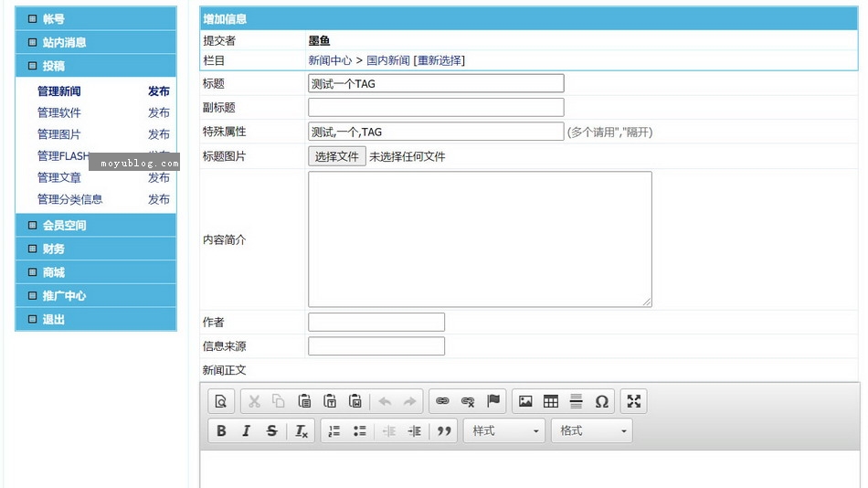Viewport: 868px width, 488px height.
Task: Insert an image via the editor toolbar
Action: 525,401
